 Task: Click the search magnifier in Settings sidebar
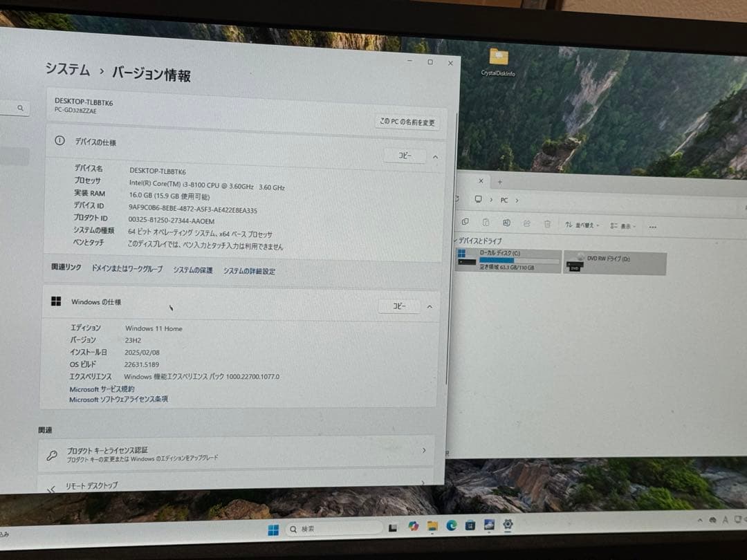[20, 109]
